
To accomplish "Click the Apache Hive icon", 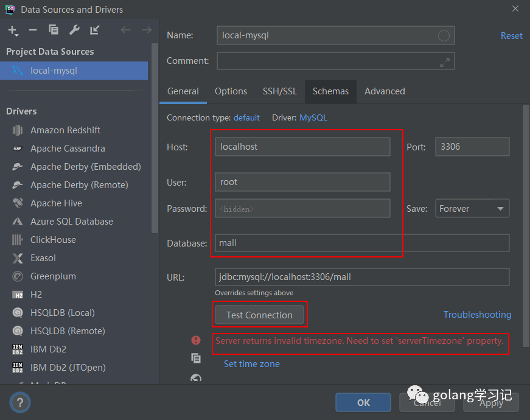I will tap(18, 203).
